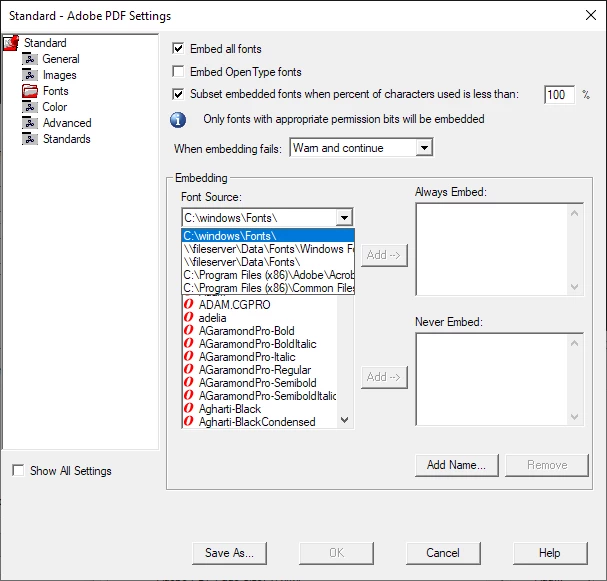Click the OpenType icon beside Agharti-BlackCondensed
607x581 pixels.
pyautogui.click(x=189, y=421)
